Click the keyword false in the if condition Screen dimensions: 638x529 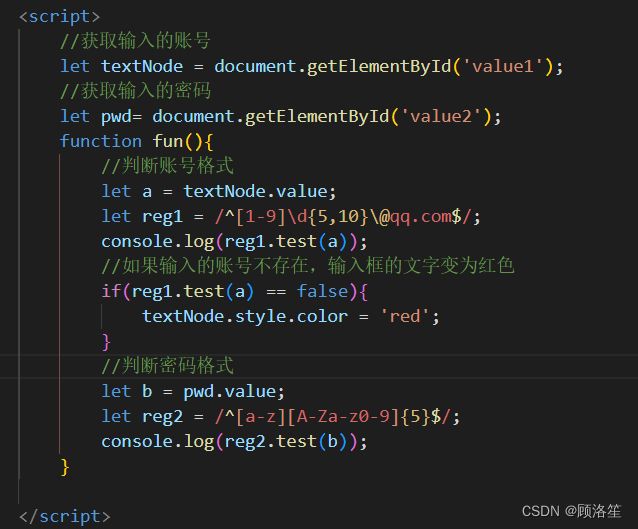[323, 291]
